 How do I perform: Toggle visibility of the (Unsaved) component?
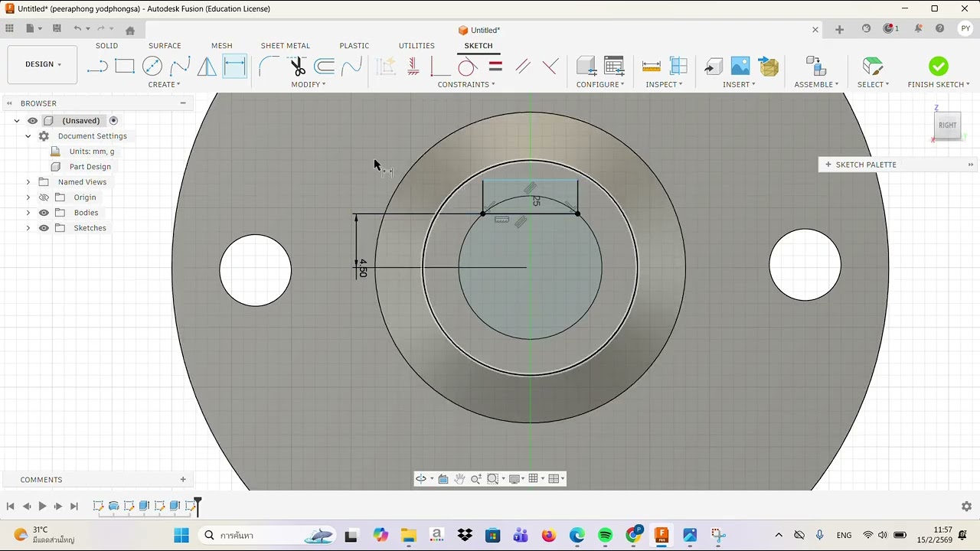tap(32, 121)
